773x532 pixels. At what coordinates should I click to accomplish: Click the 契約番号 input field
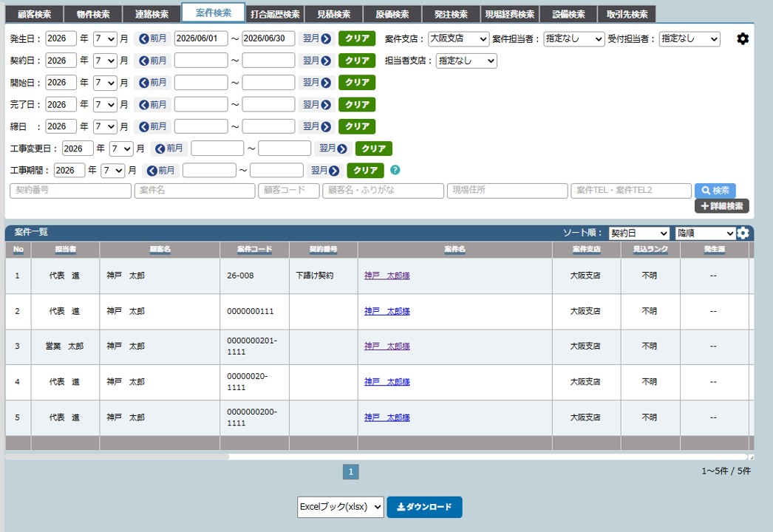[x=70, y=191]
